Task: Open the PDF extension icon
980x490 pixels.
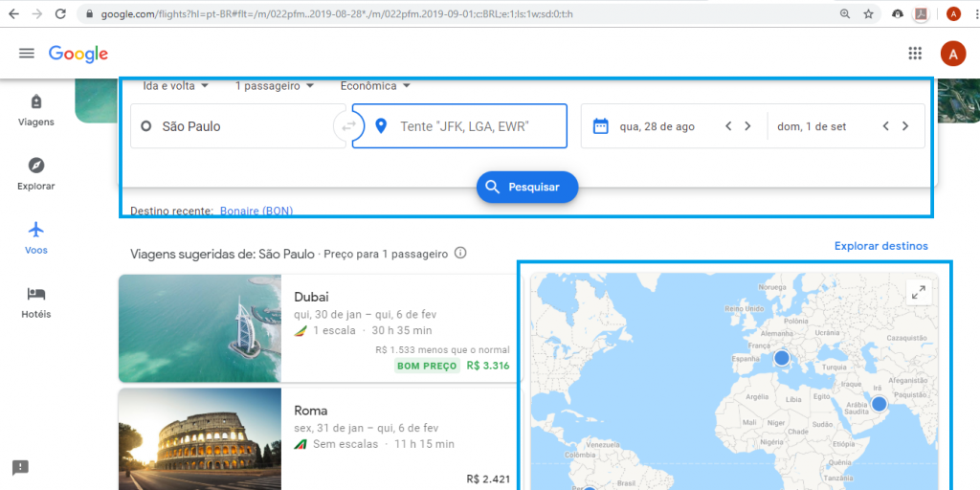Action: [x=920, y=13]
